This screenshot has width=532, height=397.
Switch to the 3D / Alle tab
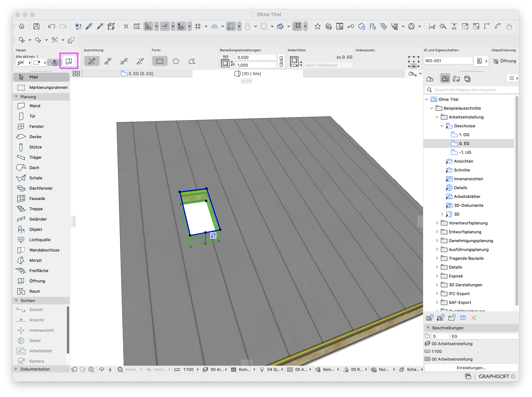pyautogui.click(x=248, y=74)
